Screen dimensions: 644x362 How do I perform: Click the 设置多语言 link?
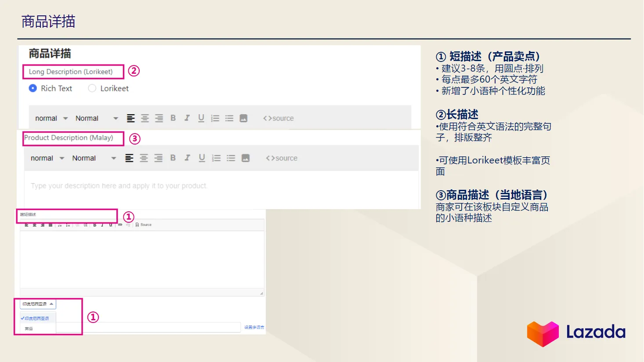pos(254,327)
